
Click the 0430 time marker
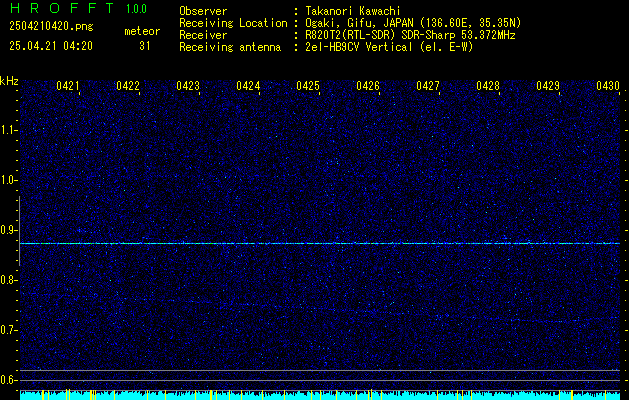click(608, 86)
